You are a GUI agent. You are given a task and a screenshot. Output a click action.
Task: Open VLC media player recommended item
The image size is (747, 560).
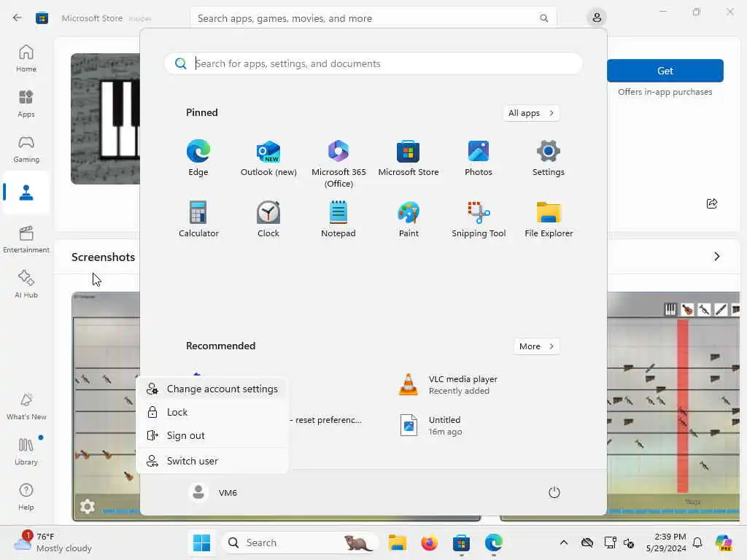[x=448, y=385]
